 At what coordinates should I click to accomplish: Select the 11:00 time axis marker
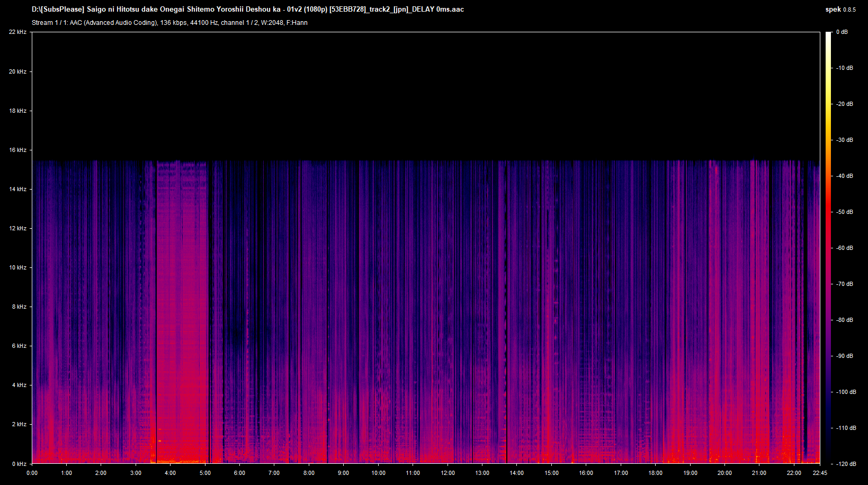tap(413, 473)
